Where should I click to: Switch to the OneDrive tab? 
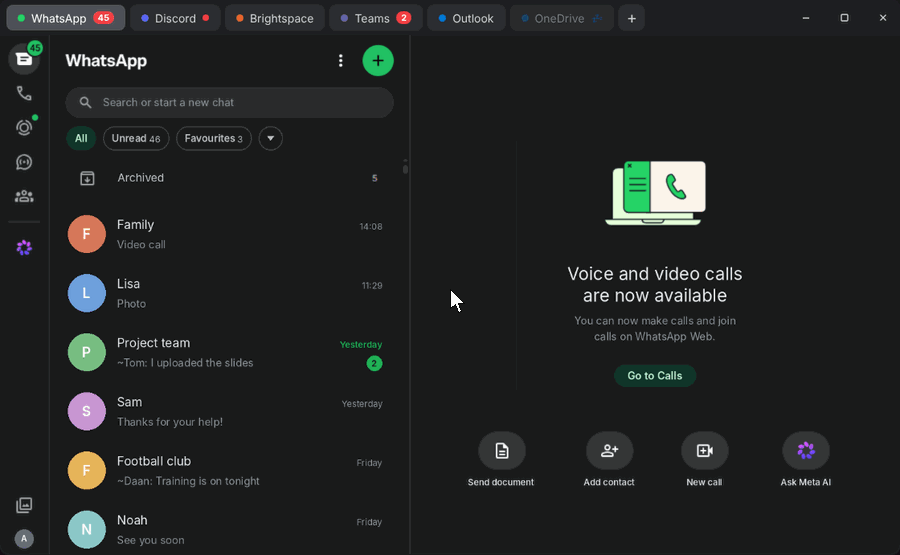[x=562, y=18]
